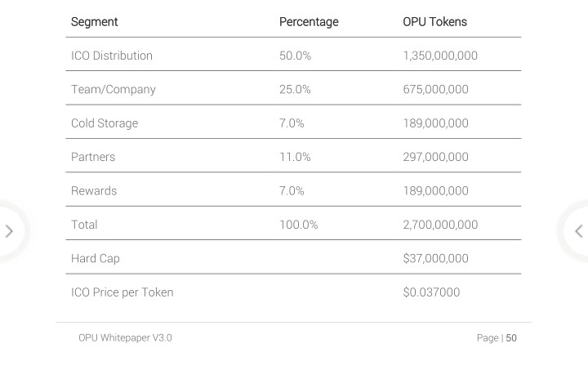Click the Total row label
The width and height of the screenshot is (588, 379).
point(84,225)
